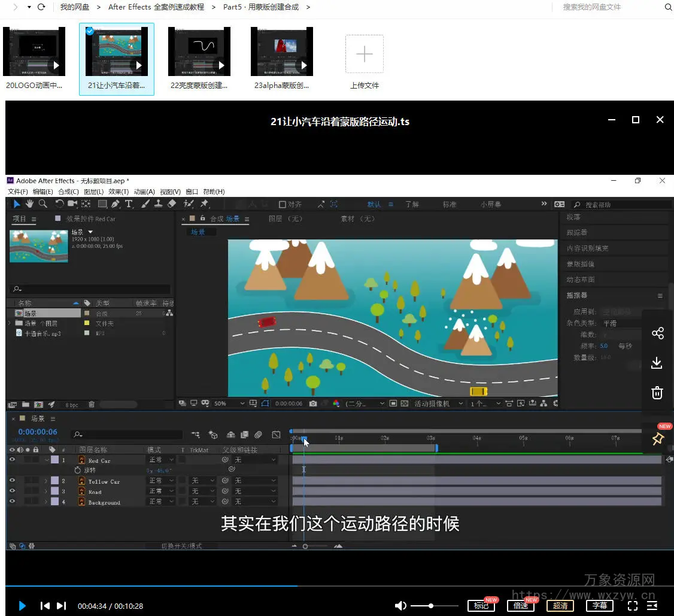The width and height of the screenshot is (674, 616).
Task: Collapse the Red Car layer properties
Action: point(47,460)
